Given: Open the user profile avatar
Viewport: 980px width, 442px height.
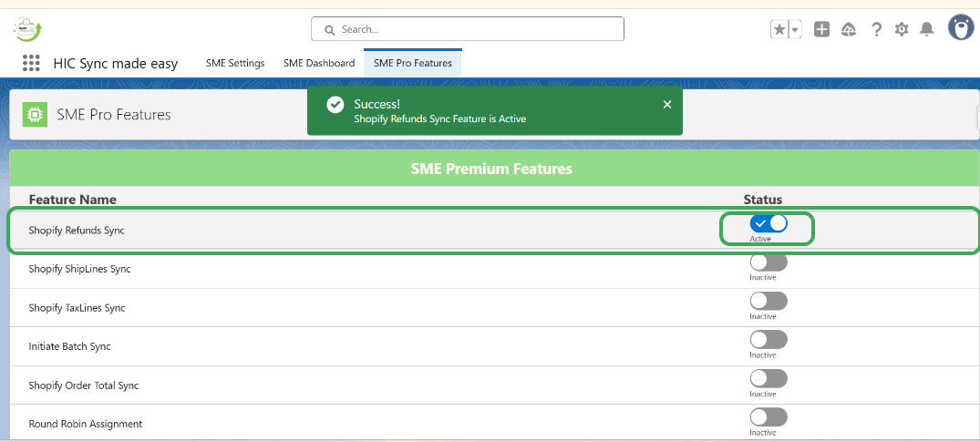Looking at the screenshot, I should pos(961,28).
